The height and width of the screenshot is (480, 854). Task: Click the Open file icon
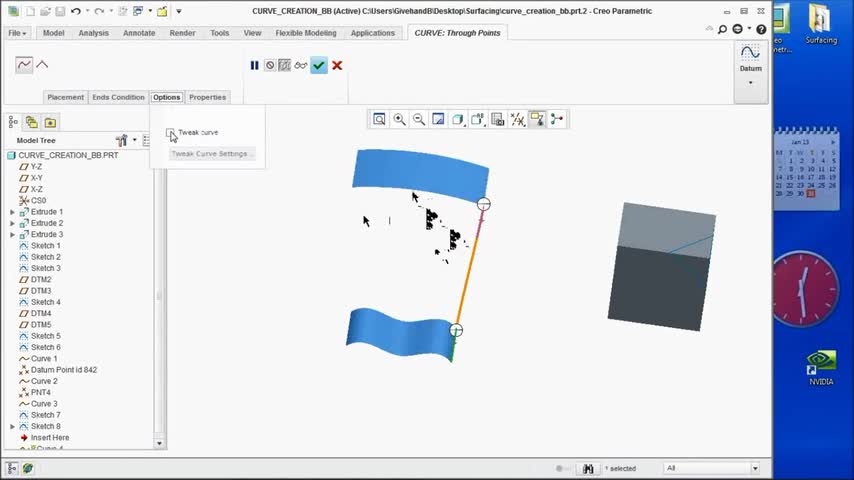45,11
